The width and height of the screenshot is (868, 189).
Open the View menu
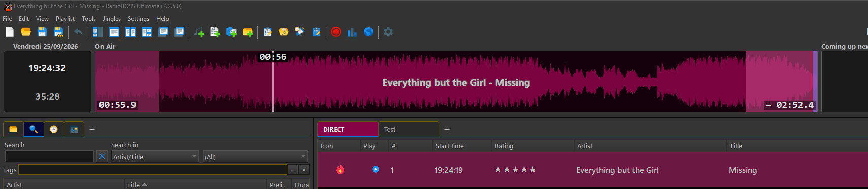point(42,19)
